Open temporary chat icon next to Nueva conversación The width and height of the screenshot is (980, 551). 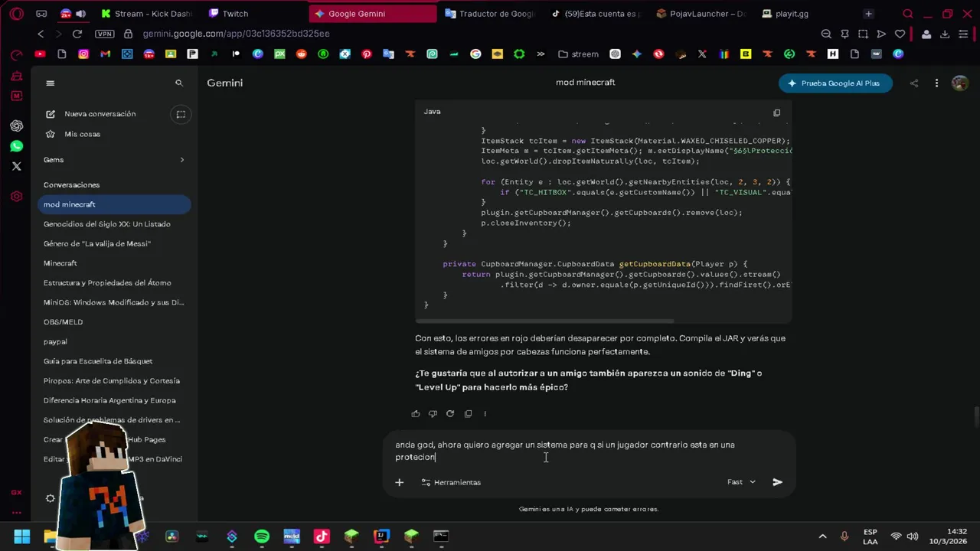(x=181, y=114)
